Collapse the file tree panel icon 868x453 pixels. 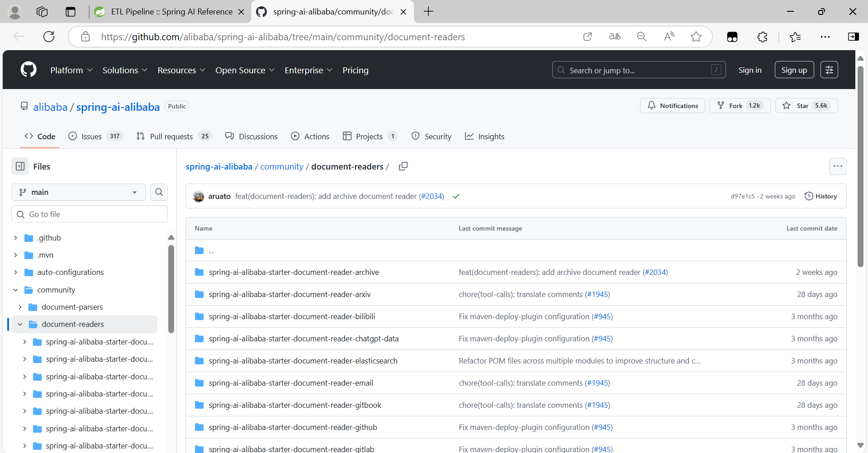click(20, 166)
